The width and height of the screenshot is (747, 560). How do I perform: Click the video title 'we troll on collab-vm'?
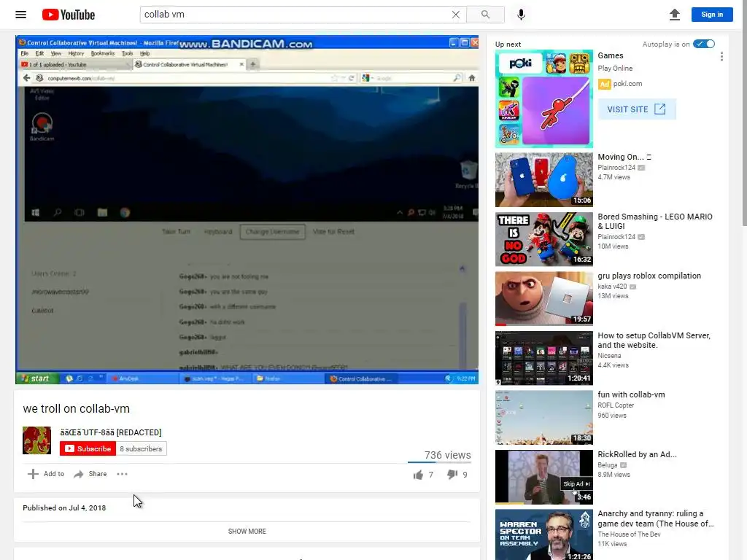click(x=76, y=409)
